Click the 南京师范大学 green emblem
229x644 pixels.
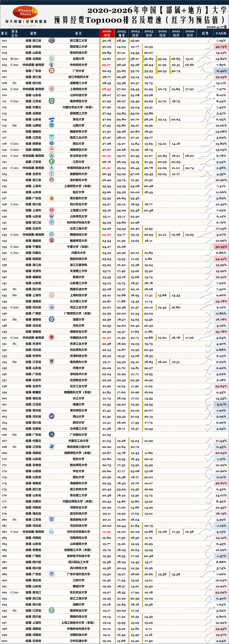tap(52, 101)
